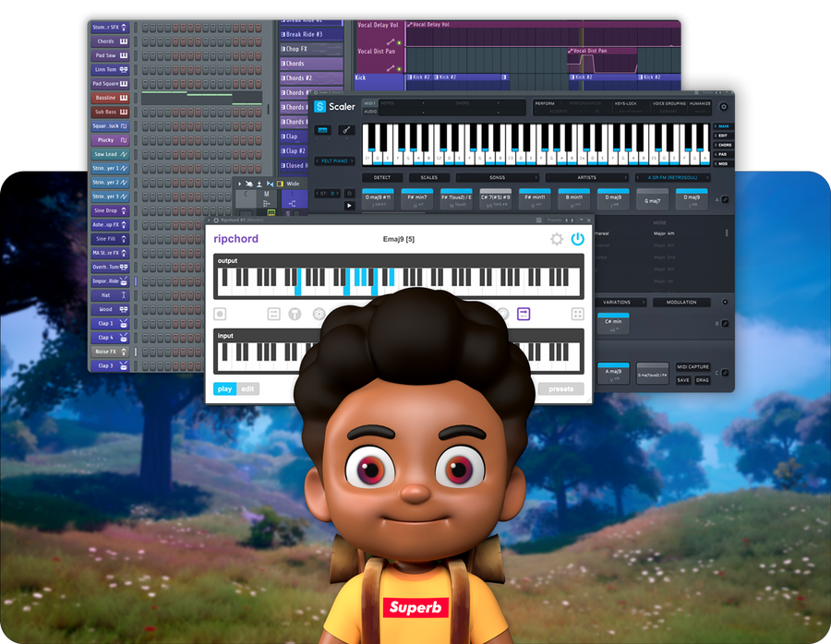
Task: Click the Scaler settings gear icon
Action: (722, 107)
